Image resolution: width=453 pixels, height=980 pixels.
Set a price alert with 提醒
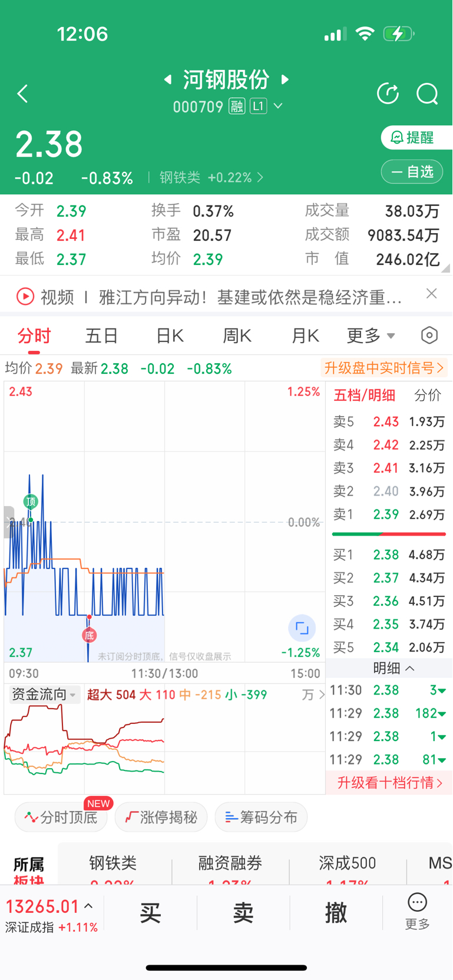(x=416, y=137)
